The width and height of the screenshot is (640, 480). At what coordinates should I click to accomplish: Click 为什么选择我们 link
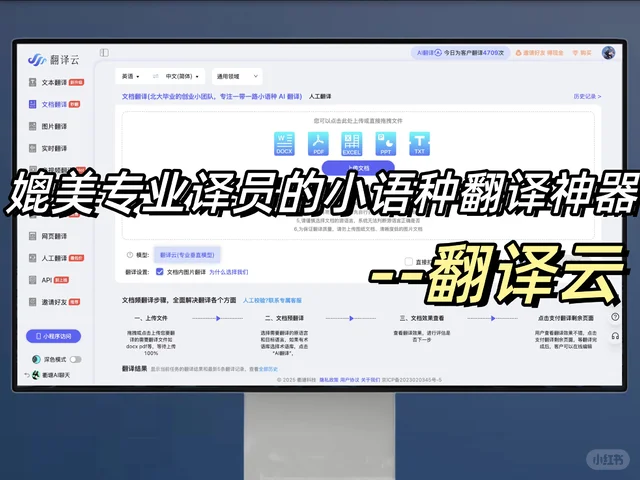click(229, 271)
